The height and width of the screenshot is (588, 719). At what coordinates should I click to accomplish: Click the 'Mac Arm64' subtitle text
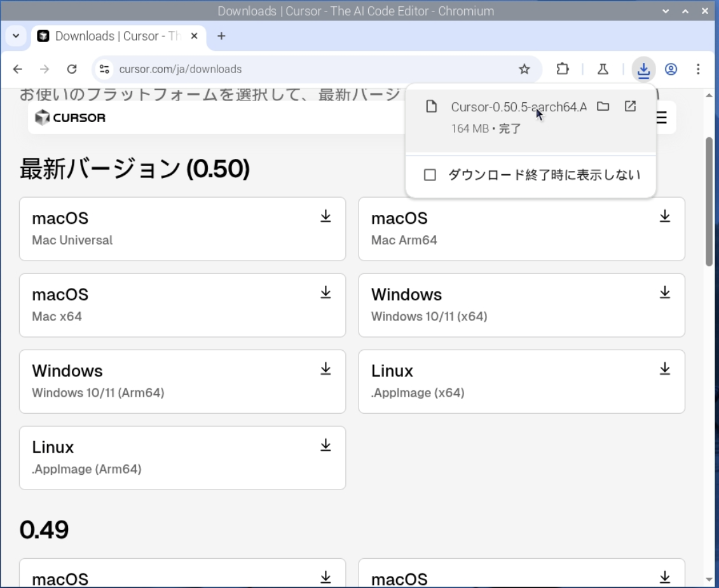pyautogui.click(x=404, y=240)
